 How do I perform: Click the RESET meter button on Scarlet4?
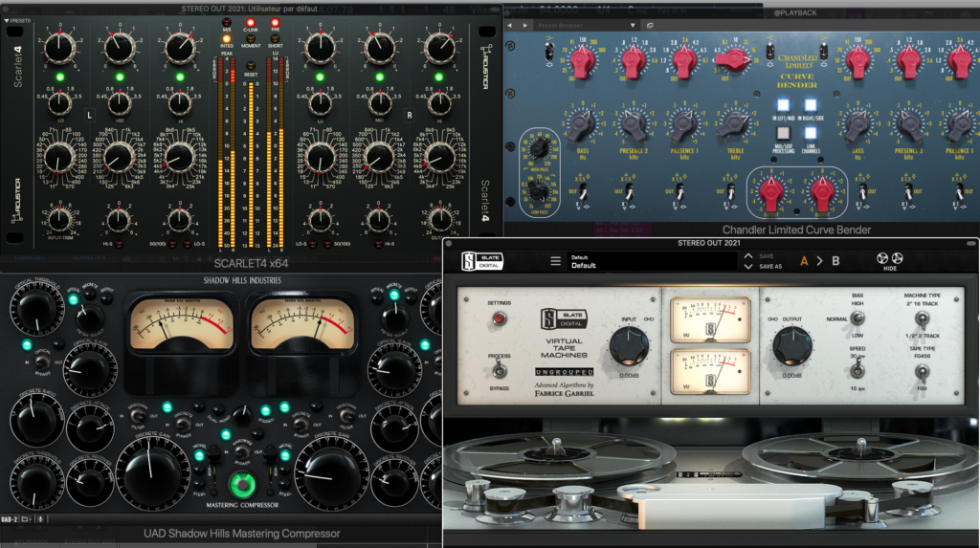(x=251, y=66)
